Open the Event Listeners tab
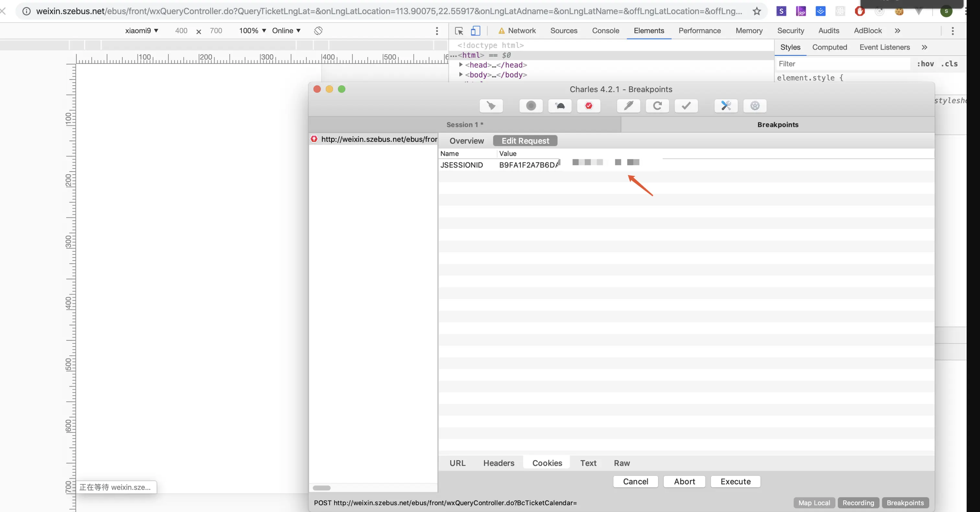 (x=884, y=47)
